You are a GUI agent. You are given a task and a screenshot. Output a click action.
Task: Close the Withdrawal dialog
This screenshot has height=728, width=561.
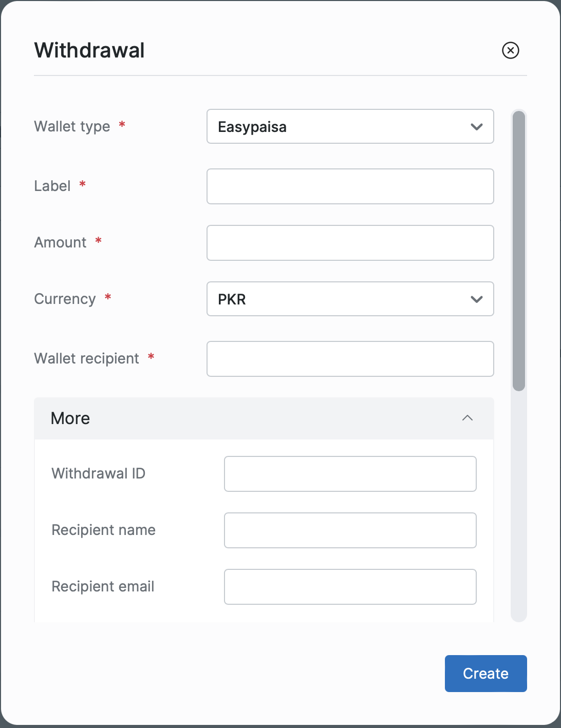coord(510,50)
